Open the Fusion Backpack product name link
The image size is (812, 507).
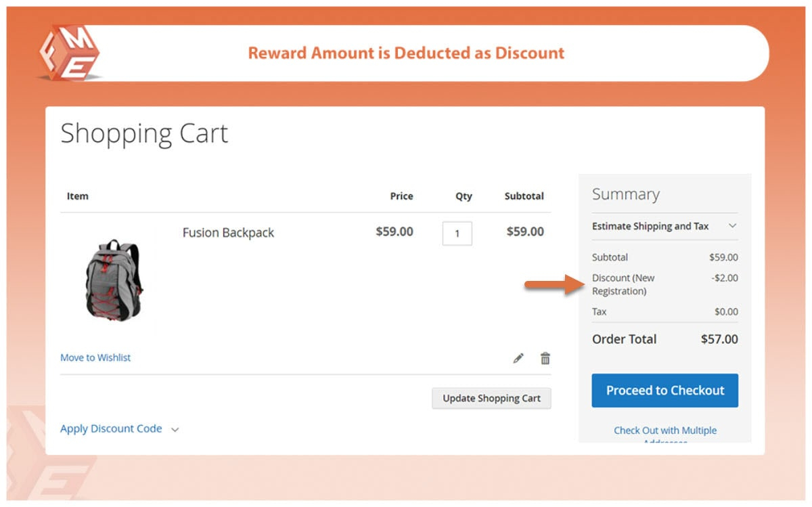coord(228,232)
